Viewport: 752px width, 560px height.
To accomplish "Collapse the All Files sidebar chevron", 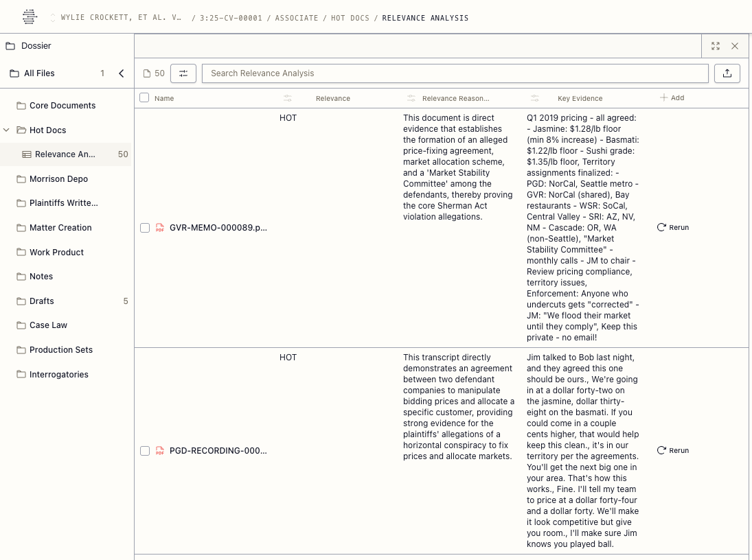I will (x=122, y=73).
